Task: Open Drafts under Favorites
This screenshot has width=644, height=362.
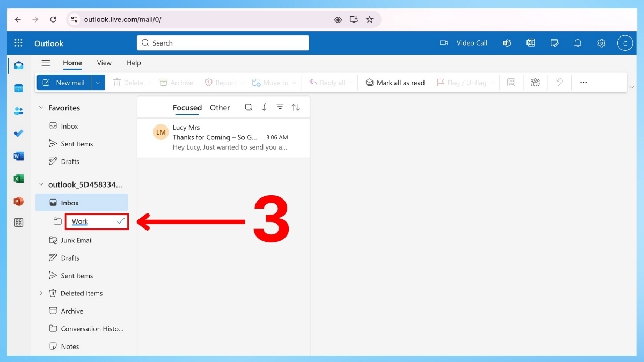Action: click(x=82, y=161)
